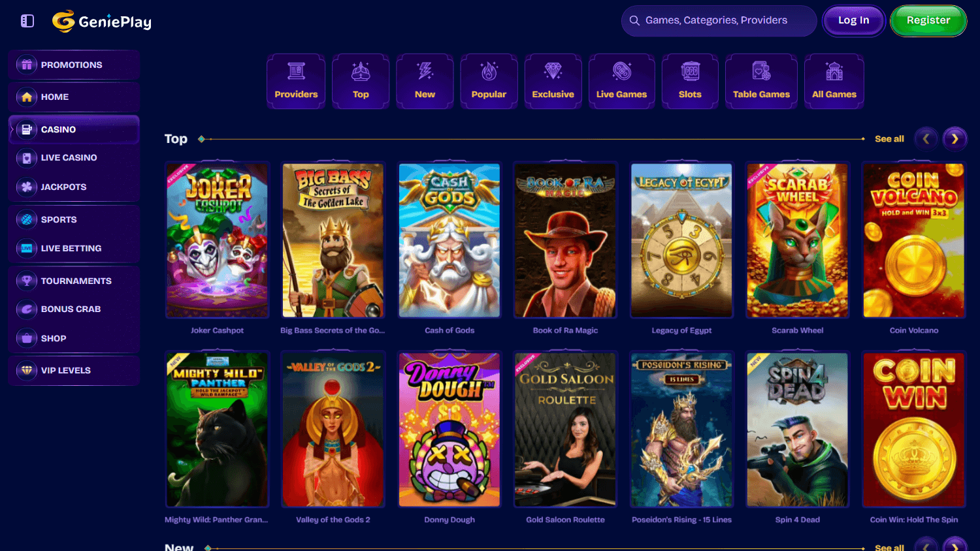Click the Home house icon in the sidebar
Screen dimensions: 980x551
[x=27, y=97]
